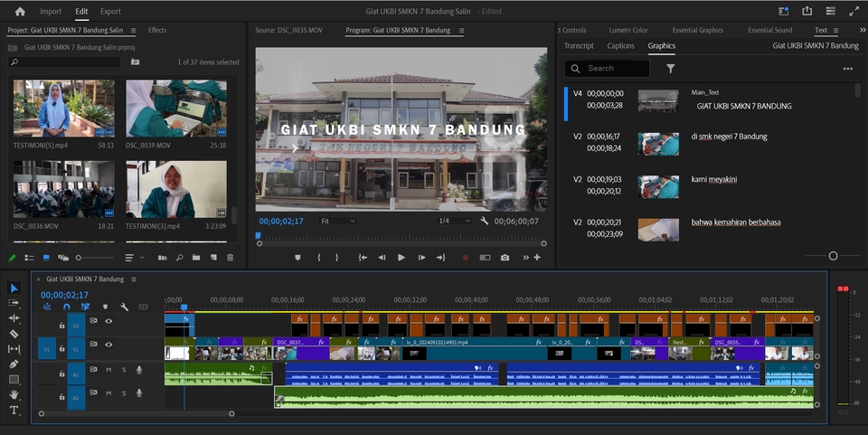Mute audio track A2
This screenshot has width=868, height=435.
pyautogui.click(x=108, y=392)
